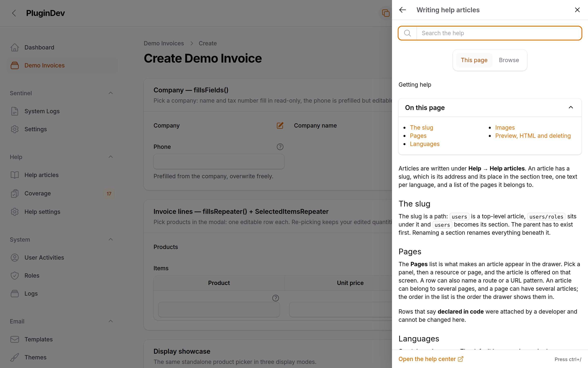Open Roles in the sidebar

pyautogui.click(x=62, y=276)
